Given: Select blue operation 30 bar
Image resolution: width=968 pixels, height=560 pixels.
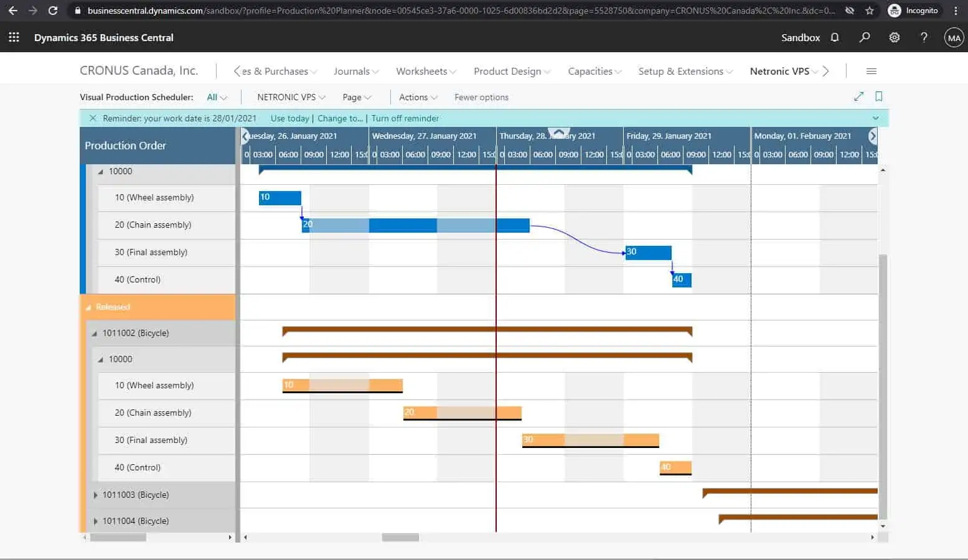Looking at the screenshot, I should coord(649,253).
